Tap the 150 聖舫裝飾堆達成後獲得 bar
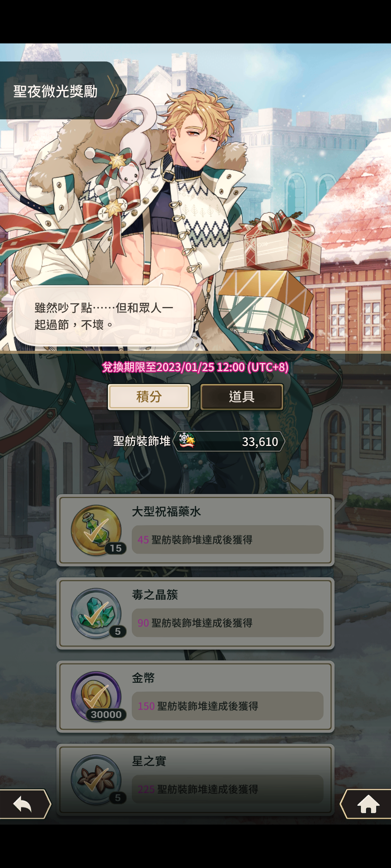This screenshot has width=391, height=868. point(227,706)
